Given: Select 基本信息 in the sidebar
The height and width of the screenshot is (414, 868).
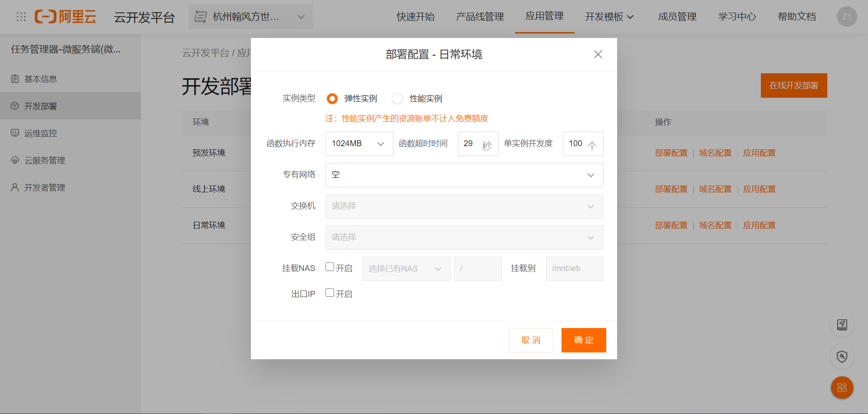Looking at the screenshot, I should click(71, 79).
